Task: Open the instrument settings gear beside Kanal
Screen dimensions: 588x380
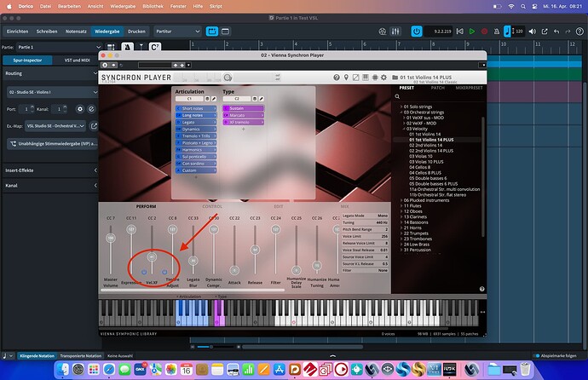Action: 80,109
